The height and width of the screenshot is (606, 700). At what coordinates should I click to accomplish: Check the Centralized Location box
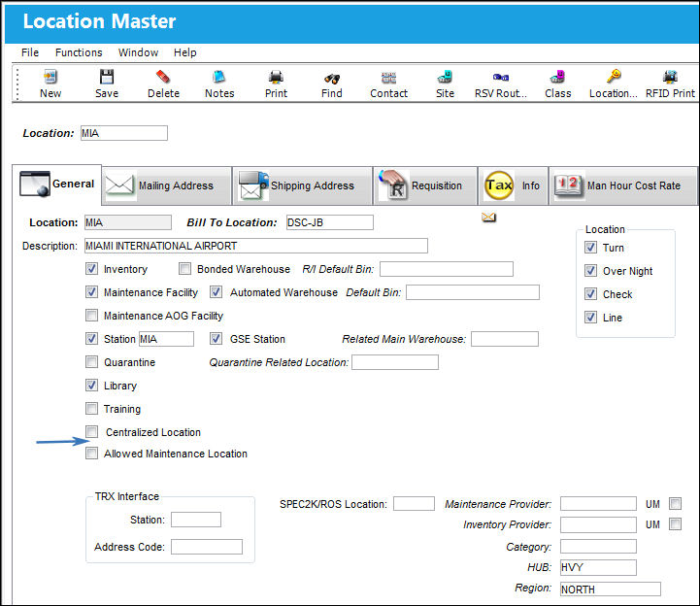tap(91, 431)
